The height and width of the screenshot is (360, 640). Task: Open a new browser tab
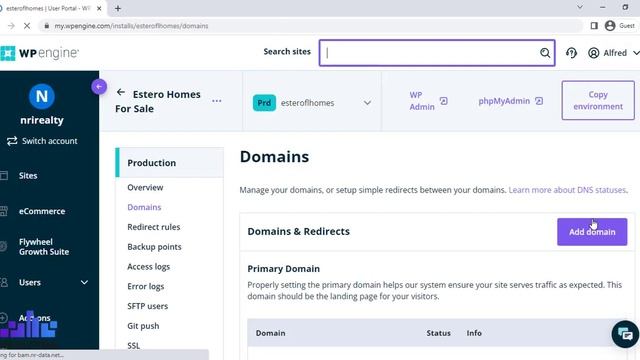pos(118,8)
